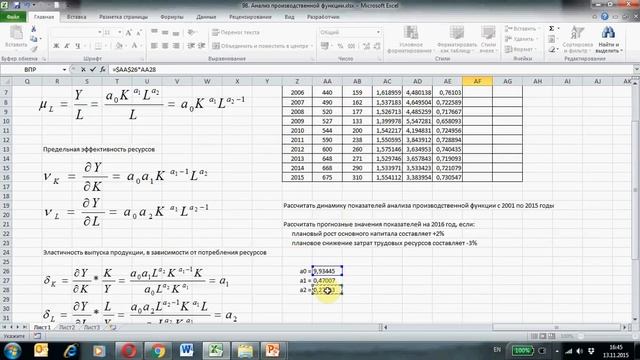This screenshot has width=640, height=360.
Task: Open Cell Styles (Стили ячеек) dropdown
Action: (488, 40)
